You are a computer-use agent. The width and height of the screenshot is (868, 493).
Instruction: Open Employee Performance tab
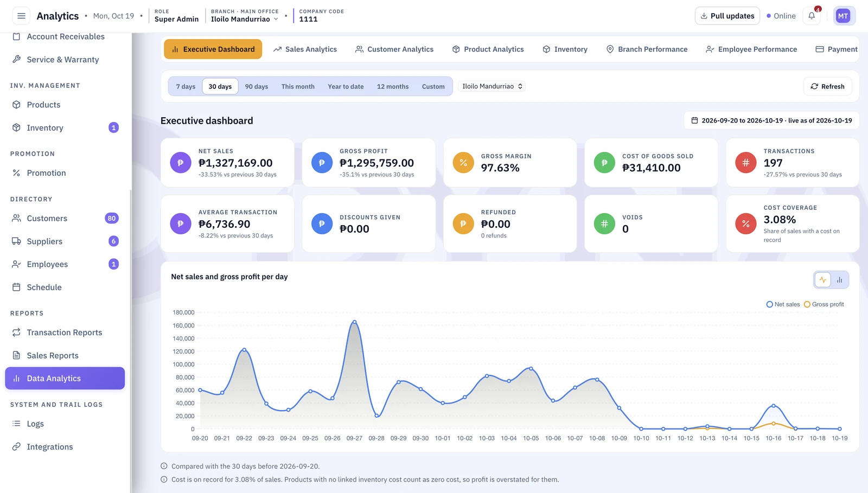[x=751, y=49]
